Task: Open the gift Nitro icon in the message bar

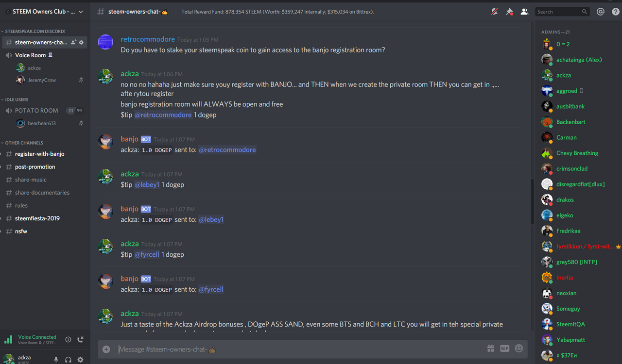Action: pos(491,348)
